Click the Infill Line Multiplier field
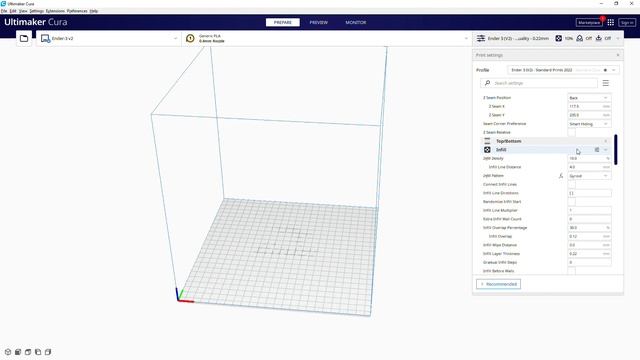The image size is (640, 360). tap(589, 210)
